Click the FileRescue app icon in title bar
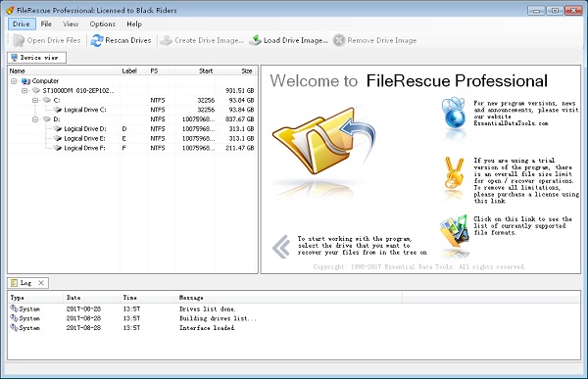The height and width of the screenshot is (379, 588). [x=10, y=10]
